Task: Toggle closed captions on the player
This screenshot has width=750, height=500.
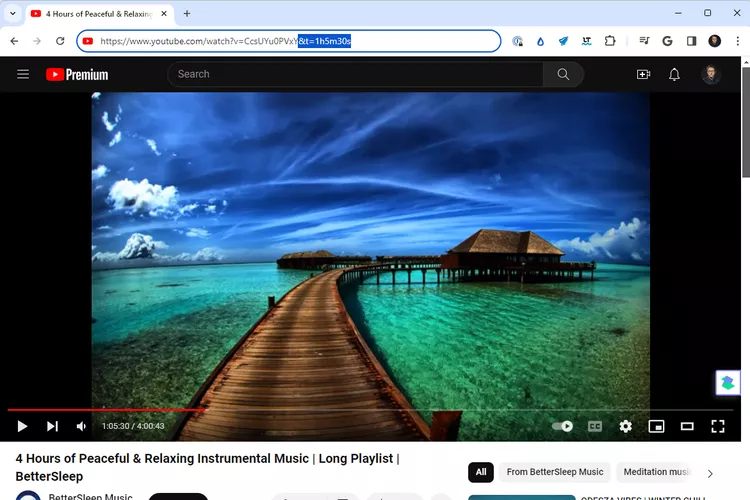Action: coord(595,426)
